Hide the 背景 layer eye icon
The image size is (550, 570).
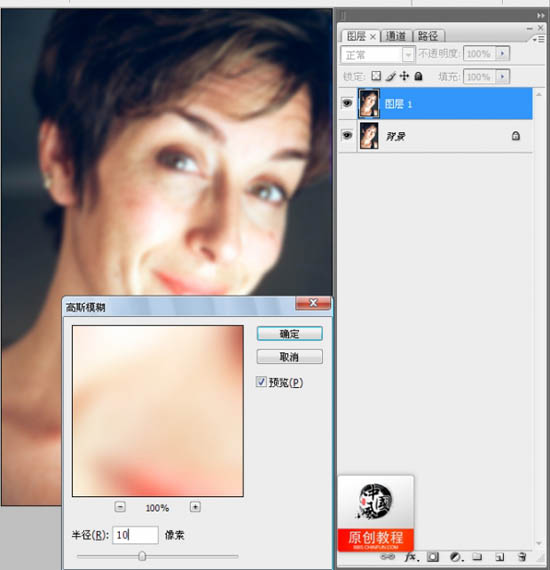(x=347, y=135)
